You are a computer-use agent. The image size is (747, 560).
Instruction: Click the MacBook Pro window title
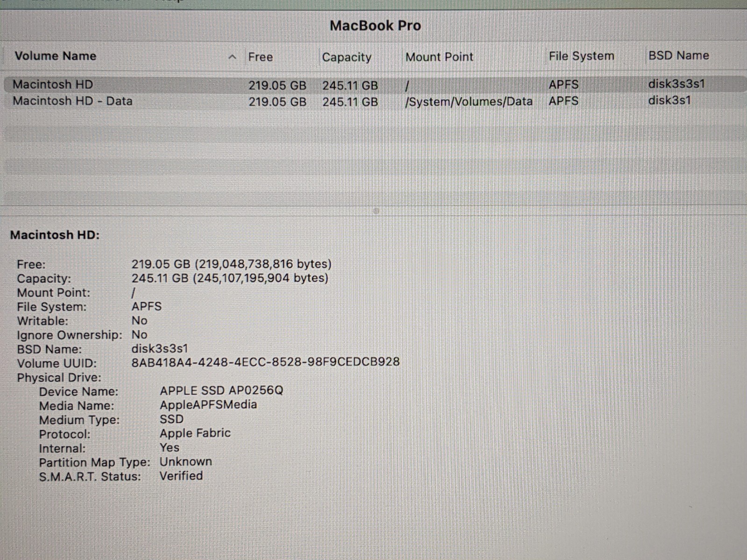pyautogui.click(x=375, y=25)
